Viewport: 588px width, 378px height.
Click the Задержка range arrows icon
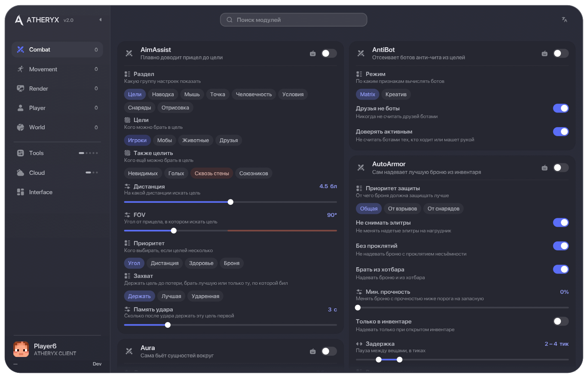[x=359, y=344]
